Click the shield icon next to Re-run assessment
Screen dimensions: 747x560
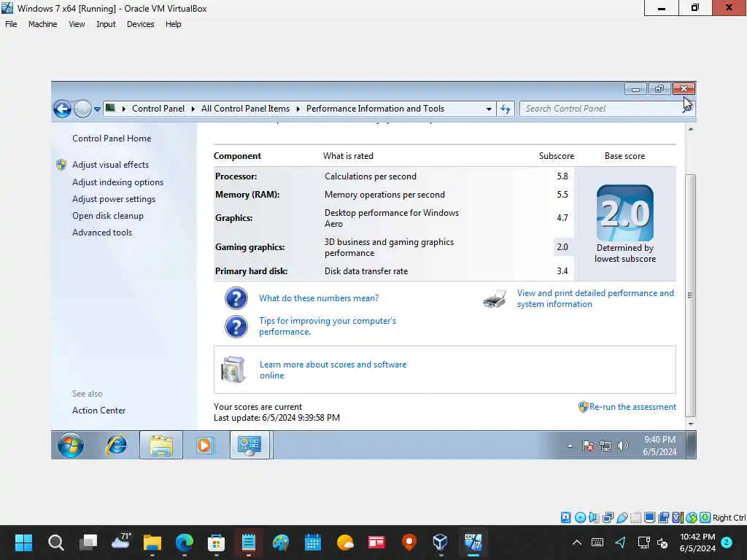click(583, 407)
